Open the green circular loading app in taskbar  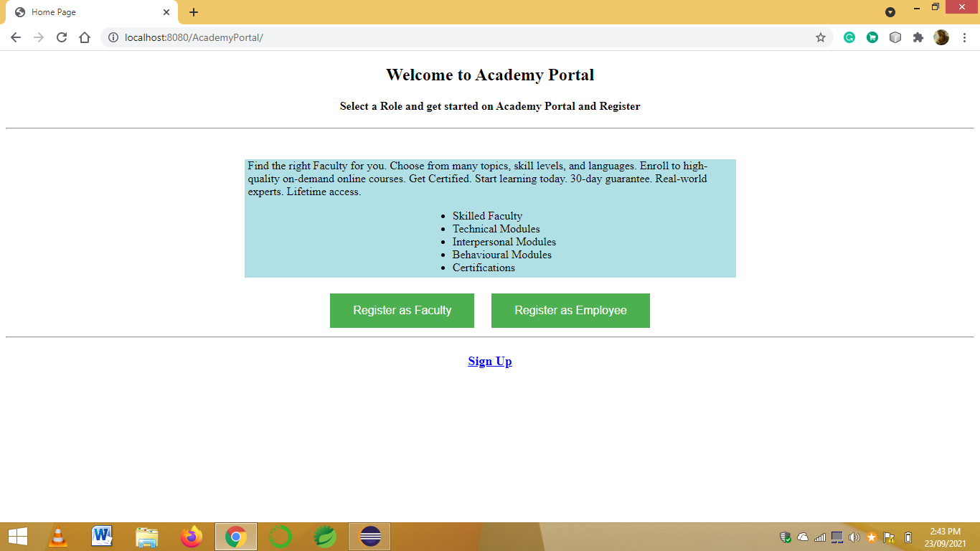[x=281, y=537]
